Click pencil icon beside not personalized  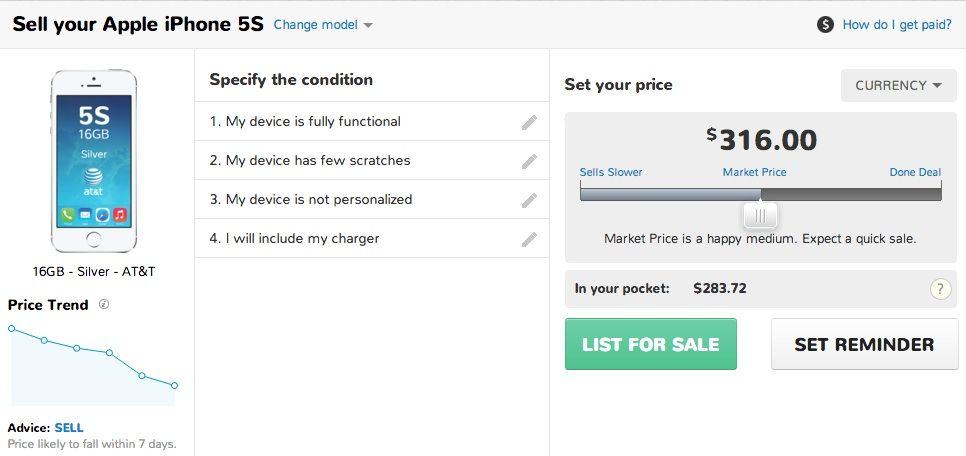coord(529,200)
